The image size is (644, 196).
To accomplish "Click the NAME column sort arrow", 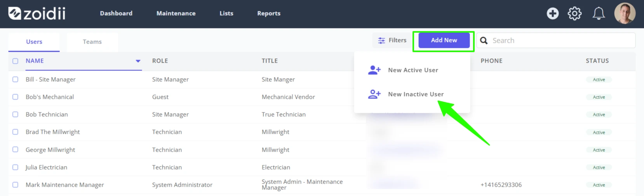I will pyautogui.click(x=138, y=61).
